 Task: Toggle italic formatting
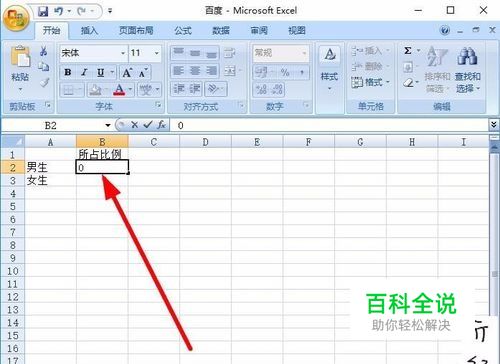84,72
